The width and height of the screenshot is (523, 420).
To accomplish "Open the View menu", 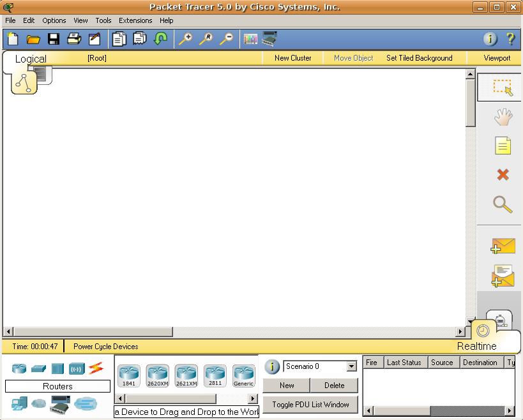I will pos(80,20).
